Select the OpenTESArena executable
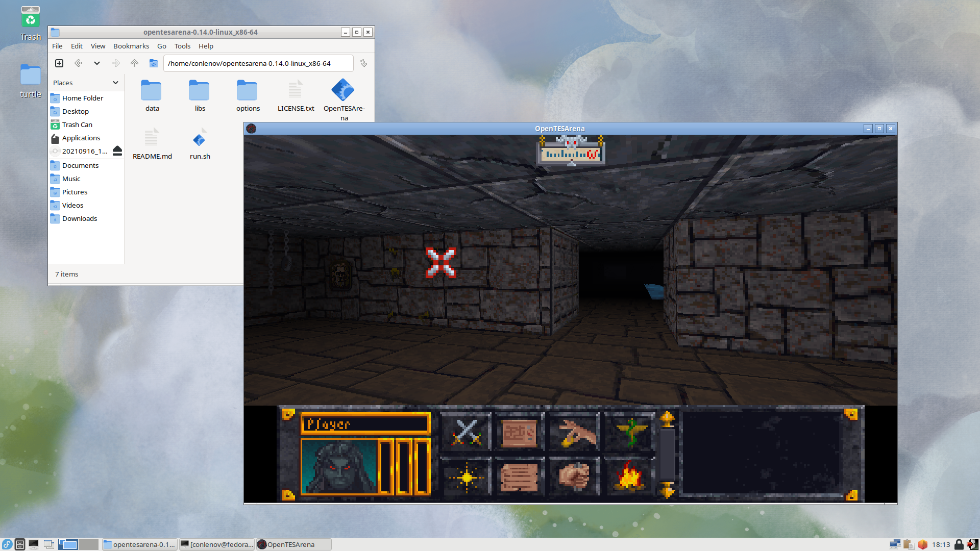The image size is (980, 551). 344,99
